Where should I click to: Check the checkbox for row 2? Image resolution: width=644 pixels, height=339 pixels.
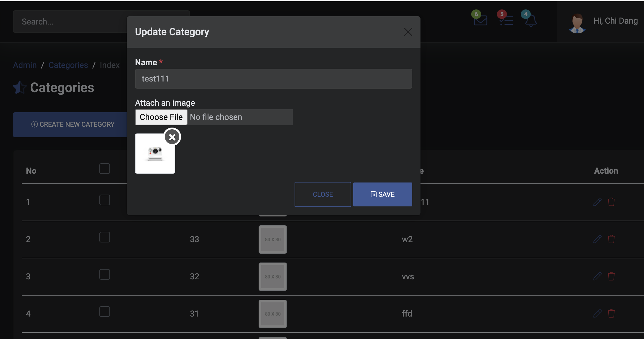click(105, 237)
